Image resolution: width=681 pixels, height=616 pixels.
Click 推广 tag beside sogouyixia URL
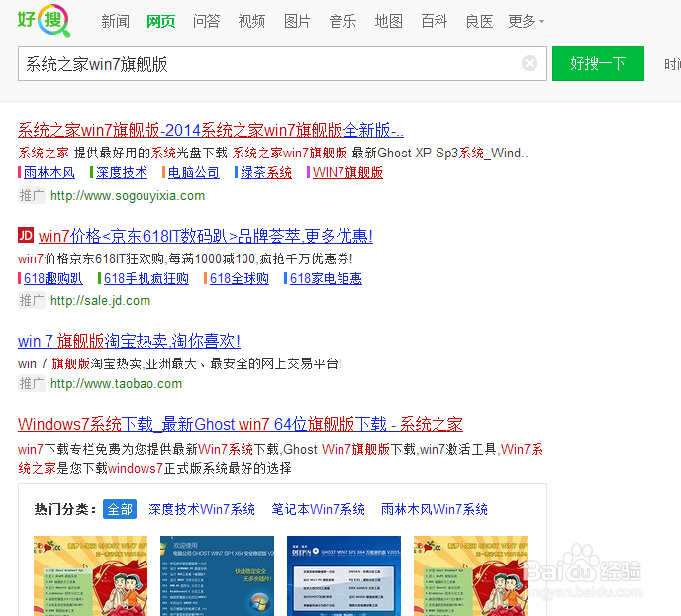point(32,195)
